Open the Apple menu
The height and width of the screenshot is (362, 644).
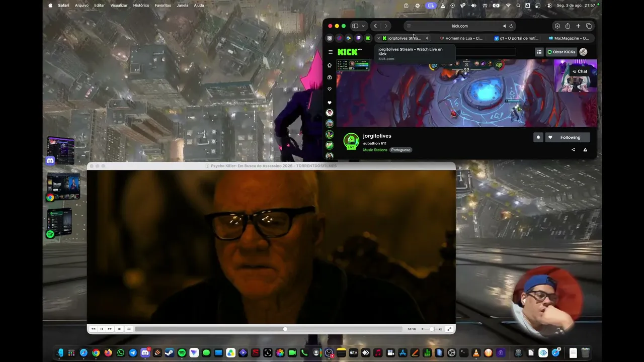(50, 6)
